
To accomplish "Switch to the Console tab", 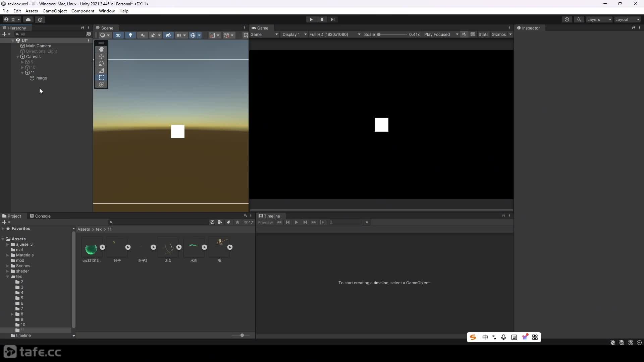I will pyautogui.click(x=40, y=216).
